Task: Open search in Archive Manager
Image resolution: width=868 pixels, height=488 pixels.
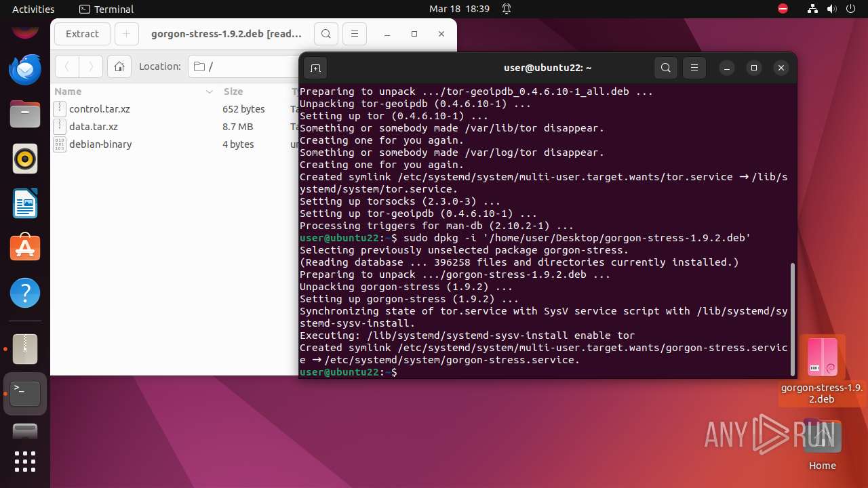Action: click(326, 34)
